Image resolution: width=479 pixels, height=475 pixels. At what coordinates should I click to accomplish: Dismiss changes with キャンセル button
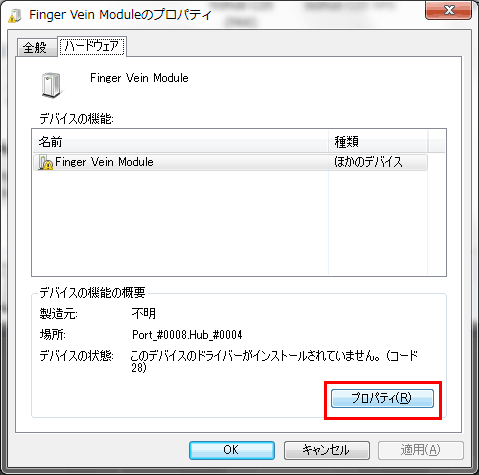pyautogui.click(x=327, y=450)
